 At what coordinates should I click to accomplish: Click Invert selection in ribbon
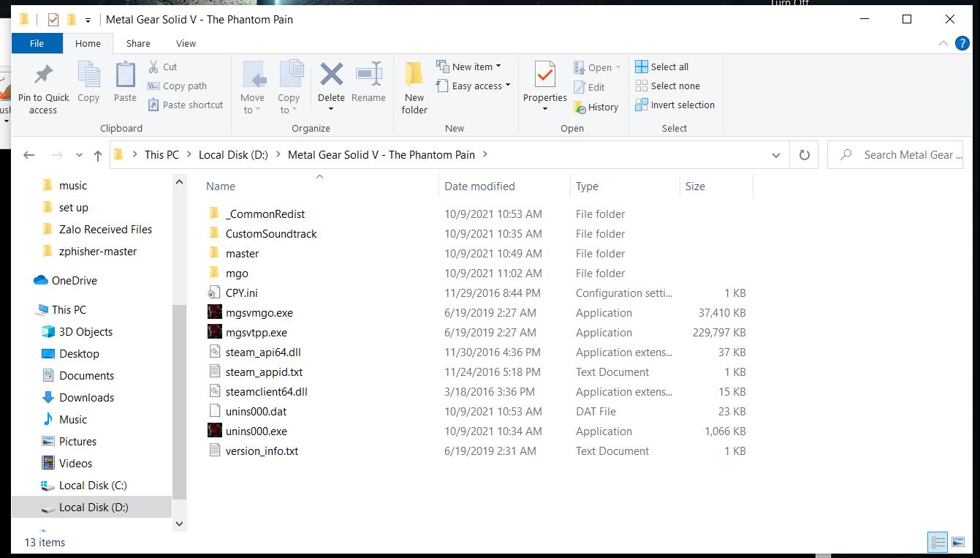coord(675,105)
